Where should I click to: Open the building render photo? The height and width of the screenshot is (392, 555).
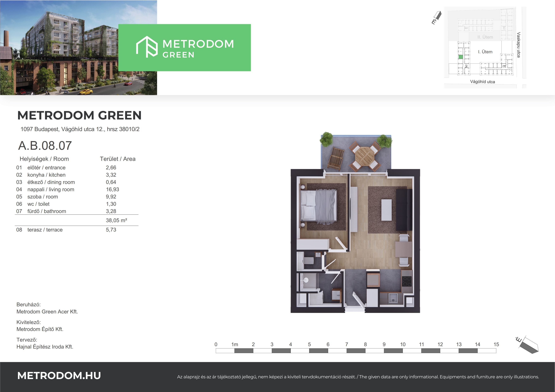tap(79, 48)
